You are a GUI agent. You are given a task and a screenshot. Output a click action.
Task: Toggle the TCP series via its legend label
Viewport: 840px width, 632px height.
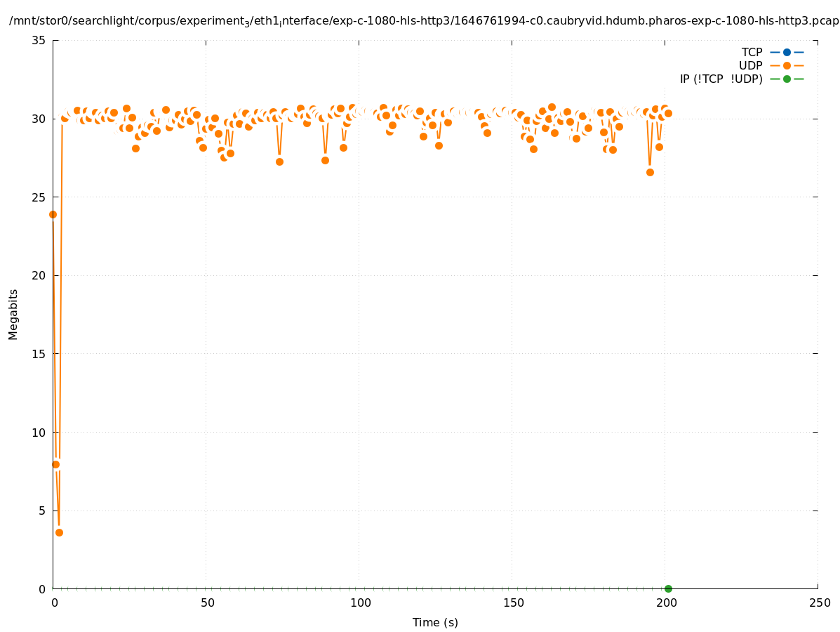[x=752, y=52]
